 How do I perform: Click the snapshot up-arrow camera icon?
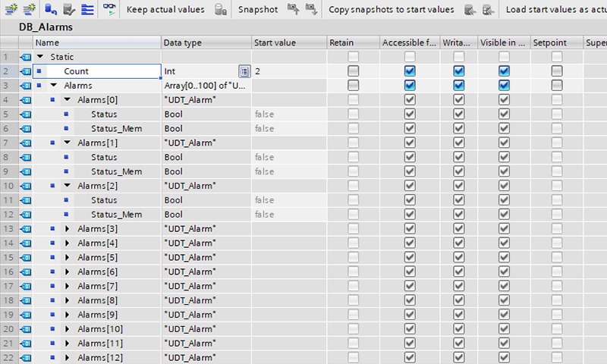pyautogui.click(x=293, y=9)
